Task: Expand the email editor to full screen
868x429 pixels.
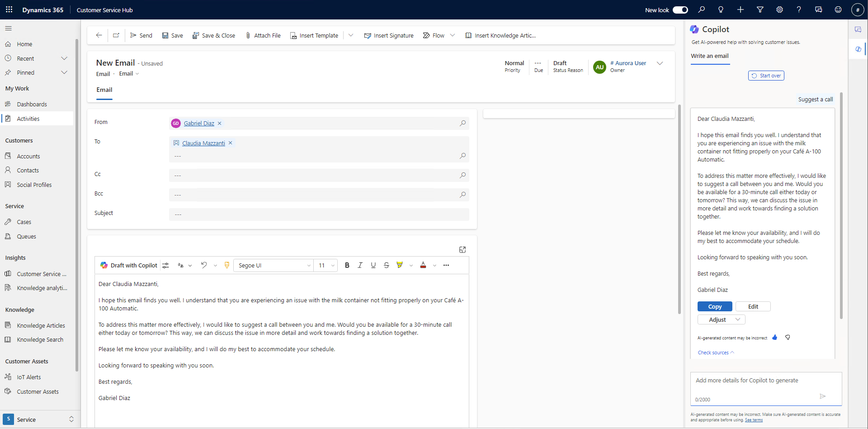Action: pyautogui.click(x=462, y=250)
